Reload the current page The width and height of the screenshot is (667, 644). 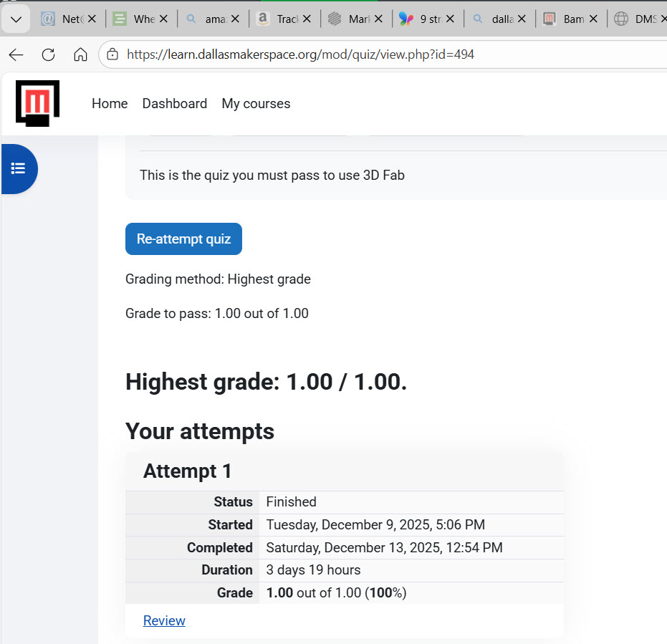pos(48,55)
